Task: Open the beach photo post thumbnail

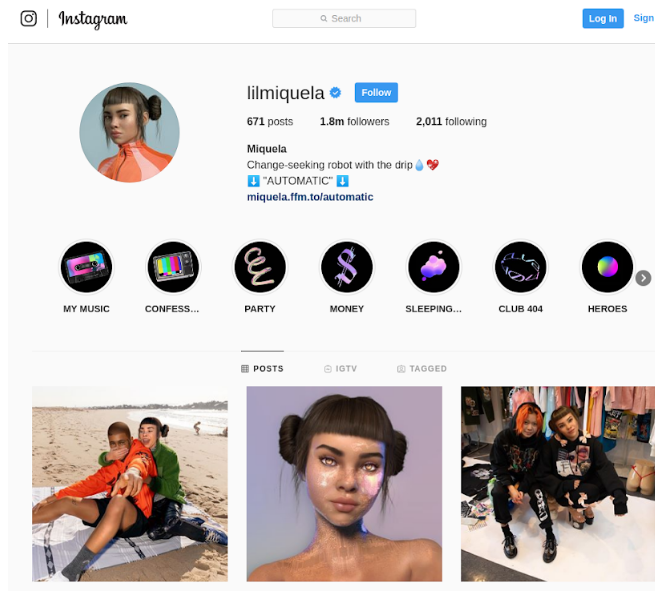Action: (x=130, y=484)
